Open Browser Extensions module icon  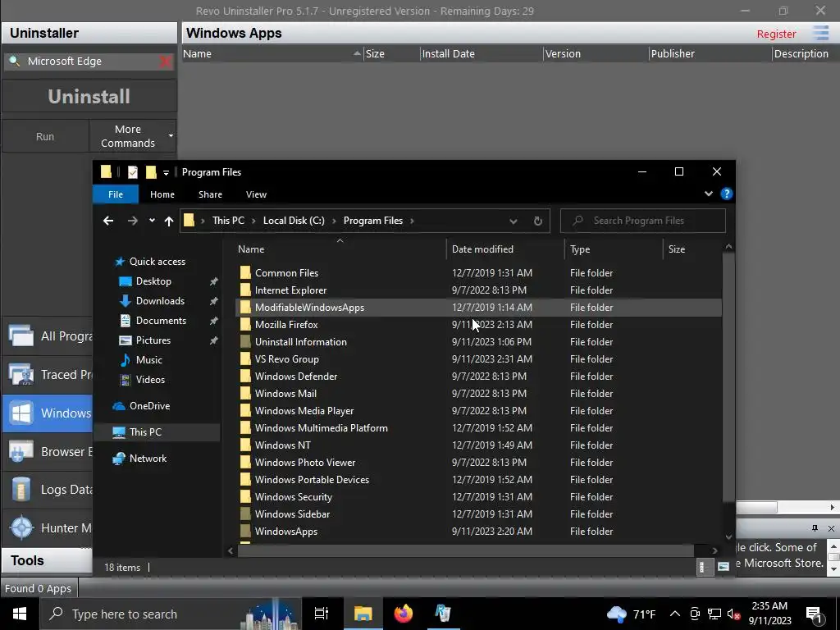21,452
